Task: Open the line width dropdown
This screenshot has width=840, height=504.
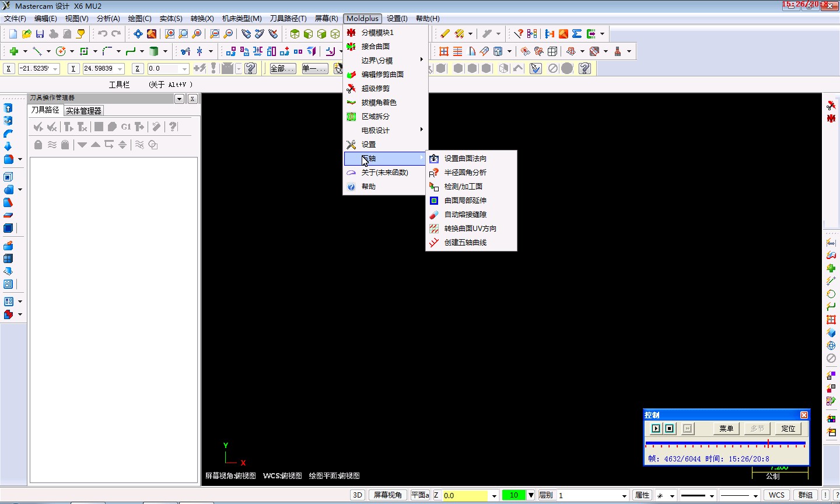Action: pos(755,496)
